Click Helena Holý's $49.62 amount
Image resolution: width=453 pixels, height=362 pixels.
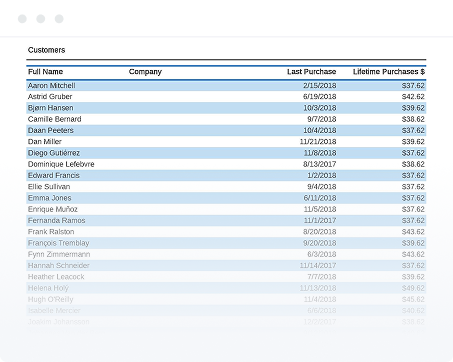[x=413, y=288]
